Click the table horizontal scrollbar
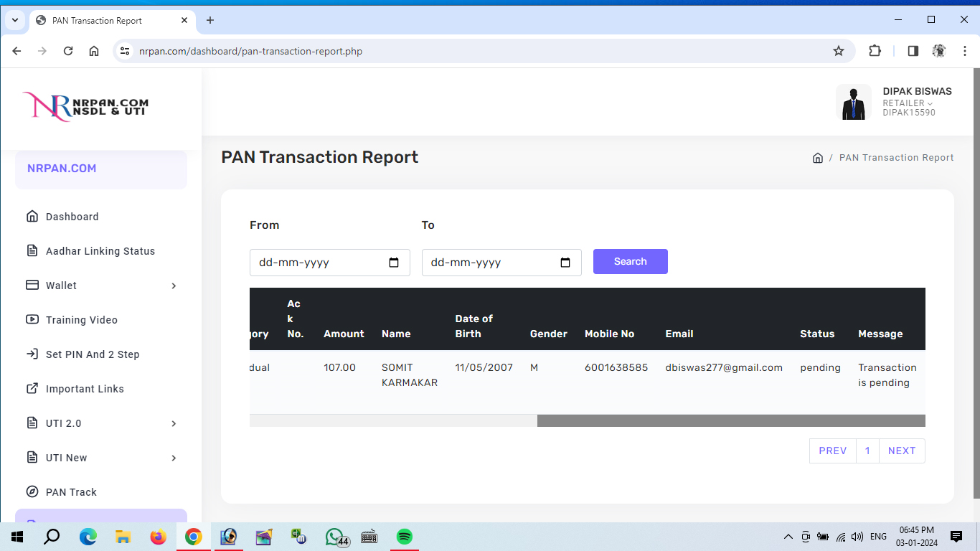The width and height of the screenshot is (980, 551). 730,420
